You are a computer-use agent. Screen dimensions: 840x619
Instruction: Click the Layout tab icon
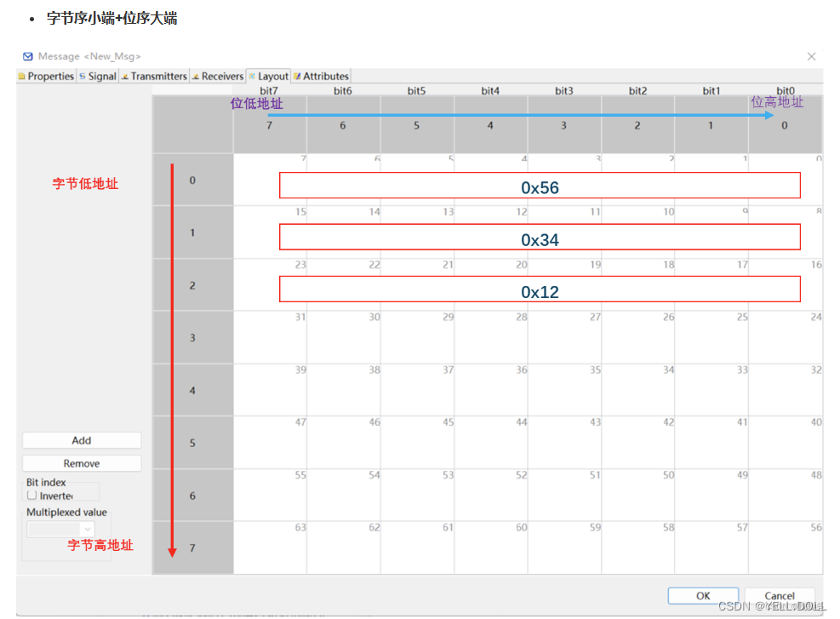point(252,76)
